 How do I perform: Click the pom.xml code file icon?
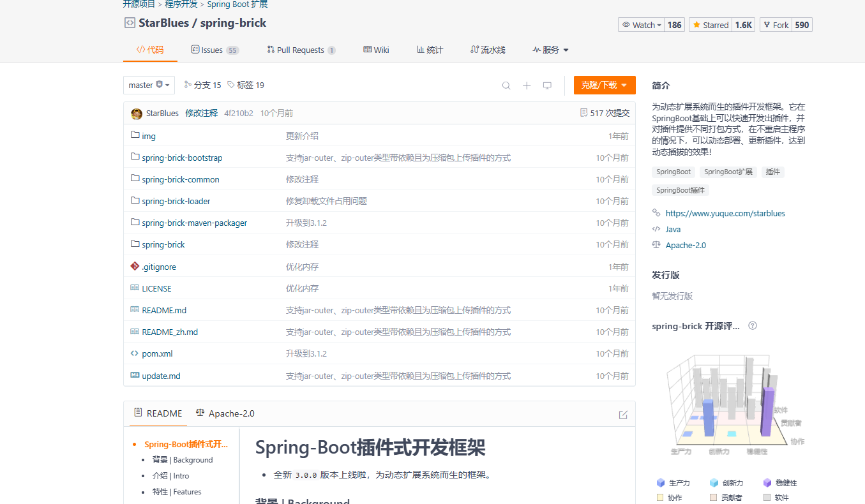135,353
